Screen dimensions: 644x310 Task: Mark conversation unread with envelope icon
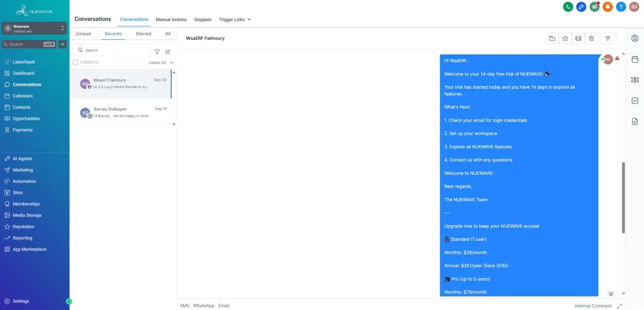point(578,38)
